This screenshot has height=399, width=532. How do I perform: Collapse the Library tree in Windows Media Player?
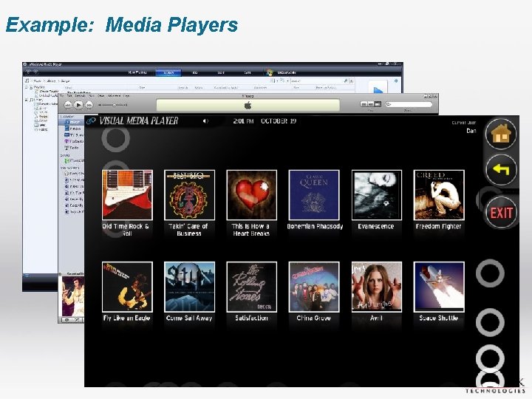[27, 100]
